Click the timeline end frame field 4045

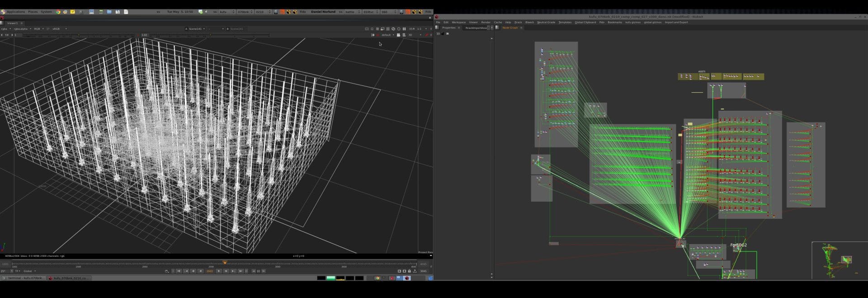[423, 264]
